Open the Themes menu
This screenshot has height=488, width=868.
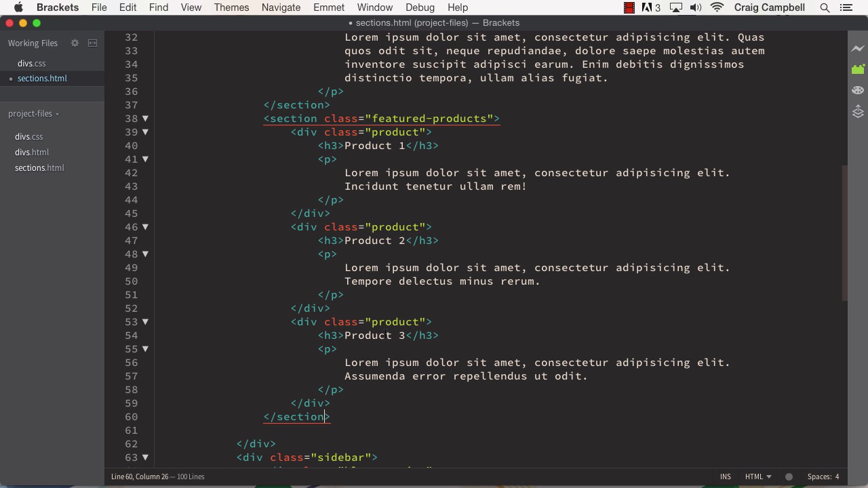point(231,7)
